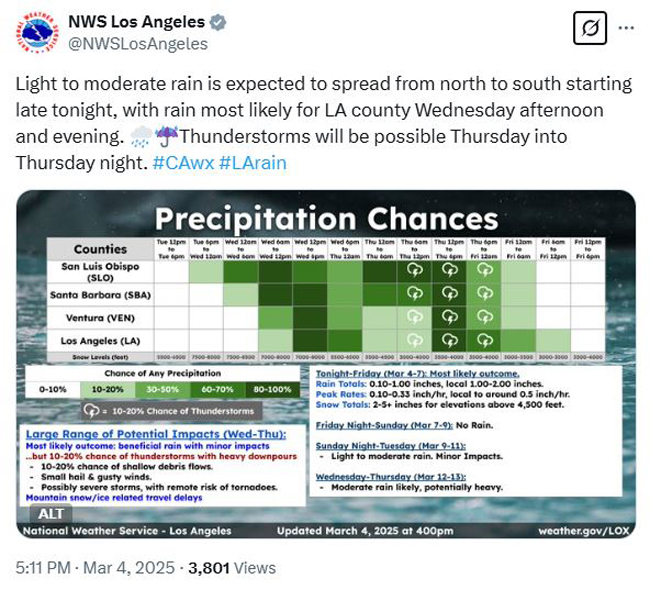Click the Santa Barbara Thu 12pm thunderstorm icon
The width and height of the screenshot is (650, 590).
click(449, 294)
